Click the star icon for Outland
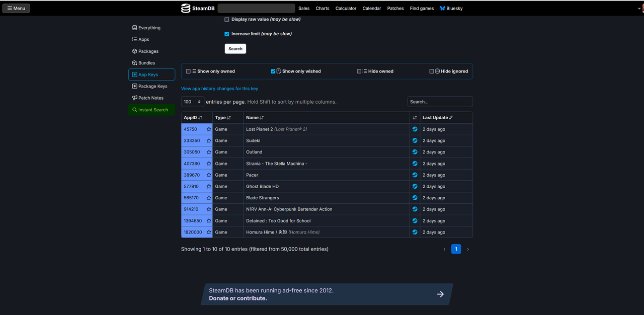Screen dimensions: 644x315 pos(209,152)
